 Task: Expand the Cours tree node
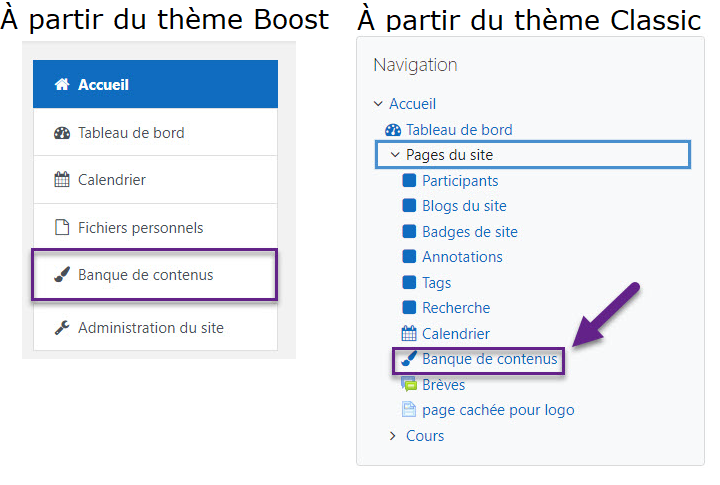click(393, 436)
